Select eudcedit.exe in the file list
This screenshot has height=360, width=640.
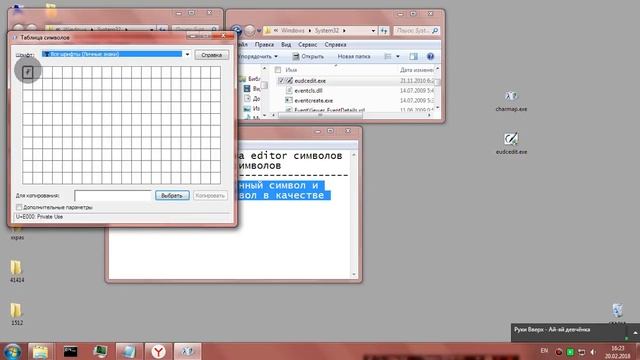(x=310, y=81)
